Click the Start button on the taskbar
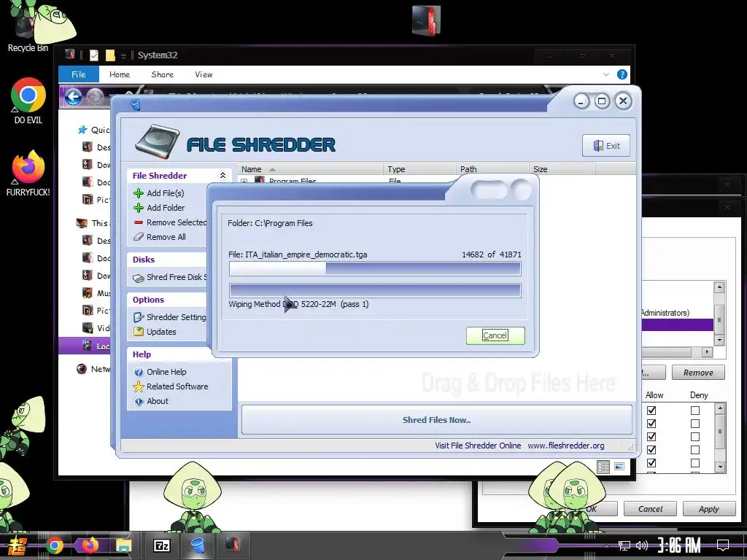747x560 pixels. pyautogui.click(x=18, y=545)
